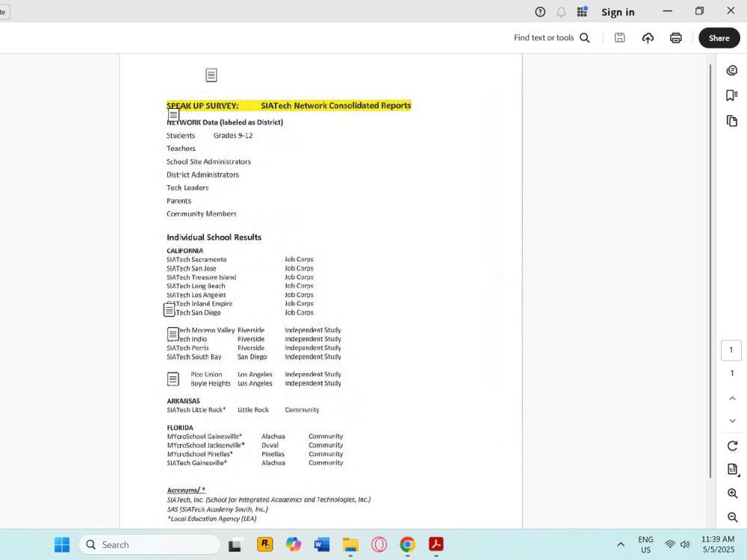Click the taskbar Search box
This screenshot has height=560, width=747.
[x=149, y=544]
